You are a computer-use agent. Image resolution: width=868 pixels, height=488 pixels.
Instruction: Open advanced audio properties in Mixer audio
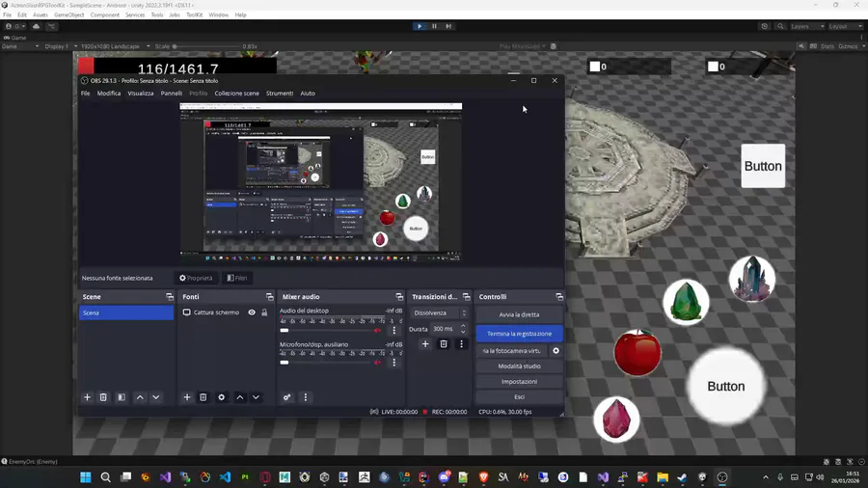coord(286,397)
